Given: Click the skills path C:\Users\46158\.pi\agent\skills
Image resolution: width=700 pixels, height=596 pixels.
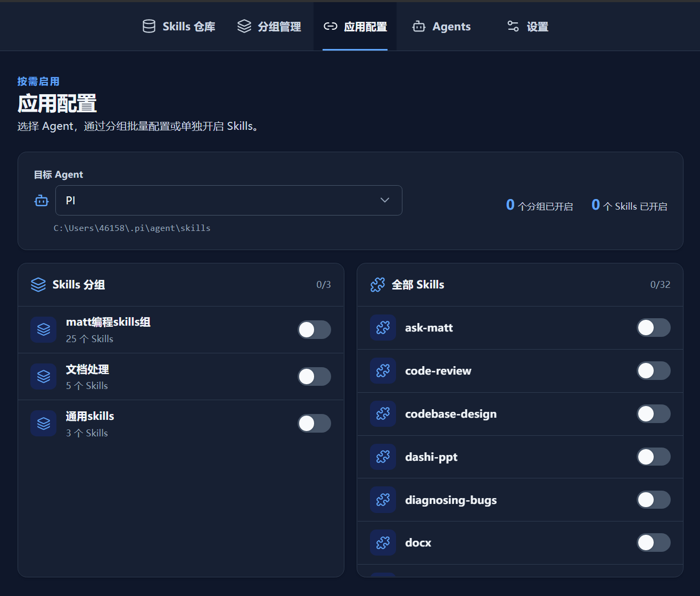Looking at the screenshot, I should click(132, 228).
